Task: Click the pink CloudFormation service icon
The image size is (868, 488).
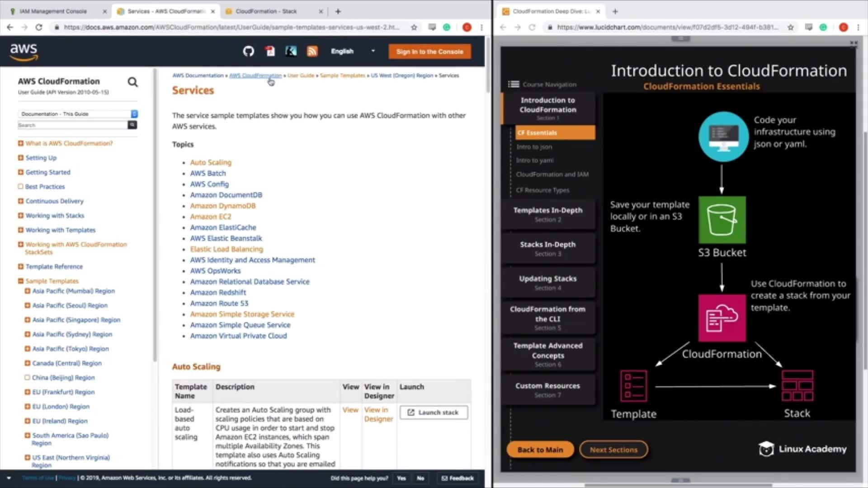Action: (x=722, y=318)
